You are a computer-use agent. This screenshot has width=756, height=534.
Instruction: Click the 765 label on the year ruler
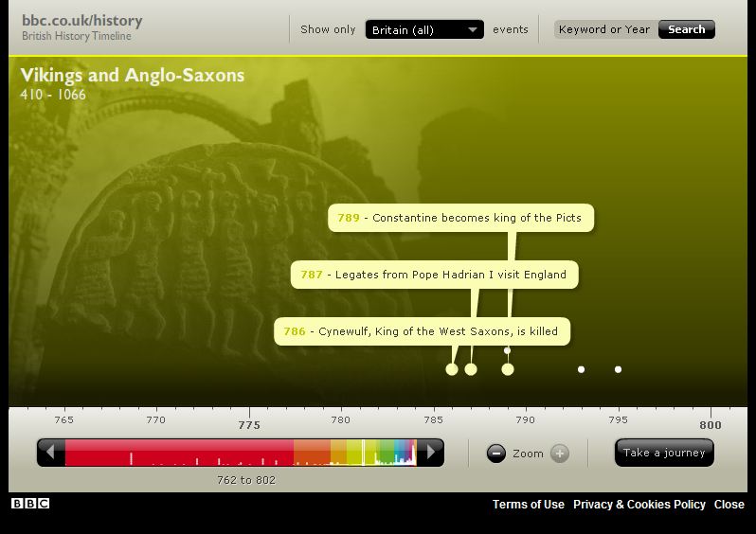pos(64,419)
